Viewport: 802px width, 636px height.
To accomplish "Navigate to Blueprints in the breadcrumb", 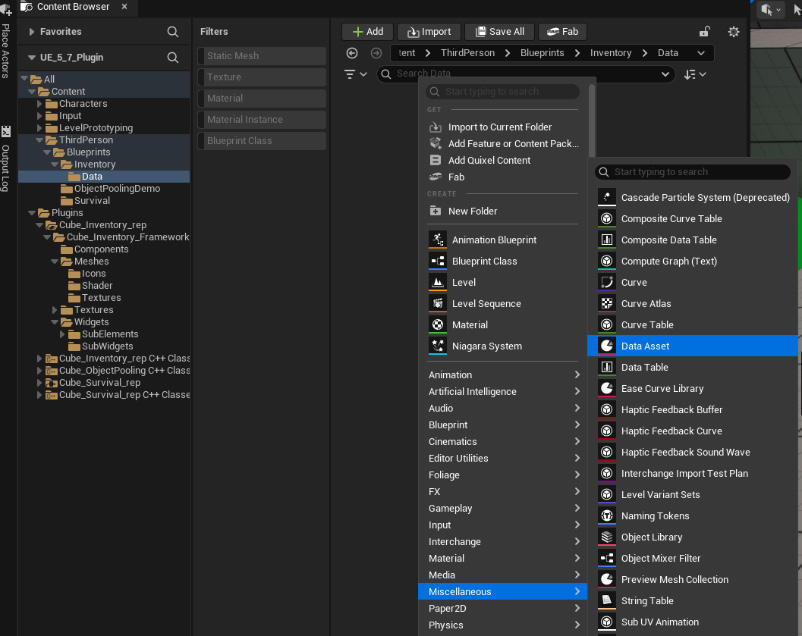I will pos(542,53).
